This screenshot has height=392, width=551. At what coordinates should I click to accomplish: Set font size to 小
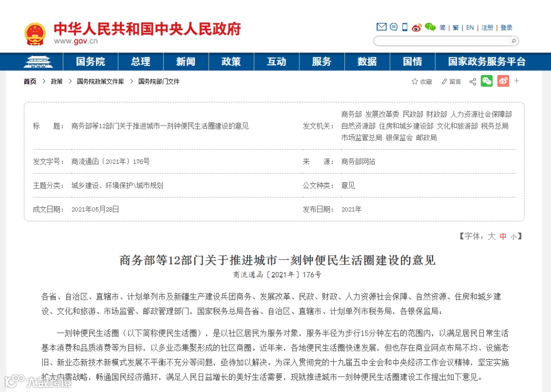coord(513,237)
